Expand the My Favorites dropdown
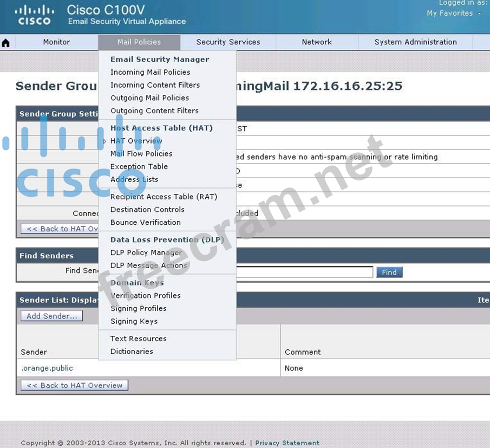This screenshot has height=448, width=490. 454,13
